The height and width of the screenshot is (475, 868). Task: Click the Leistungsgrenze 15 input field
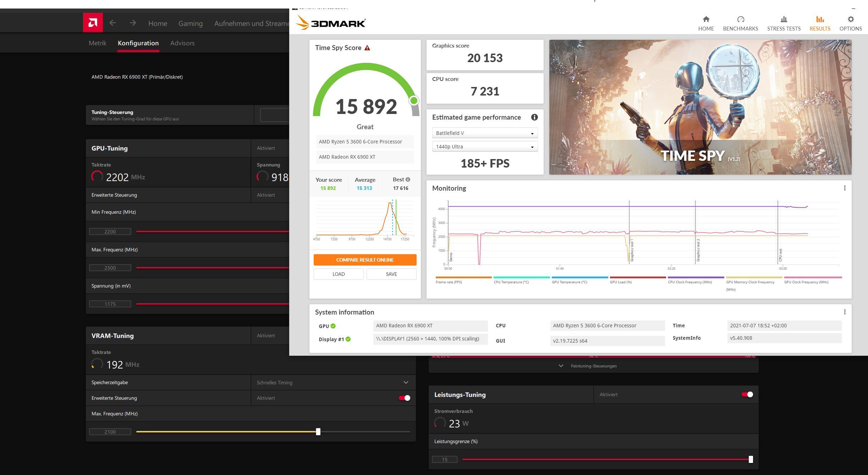[445, 459]
